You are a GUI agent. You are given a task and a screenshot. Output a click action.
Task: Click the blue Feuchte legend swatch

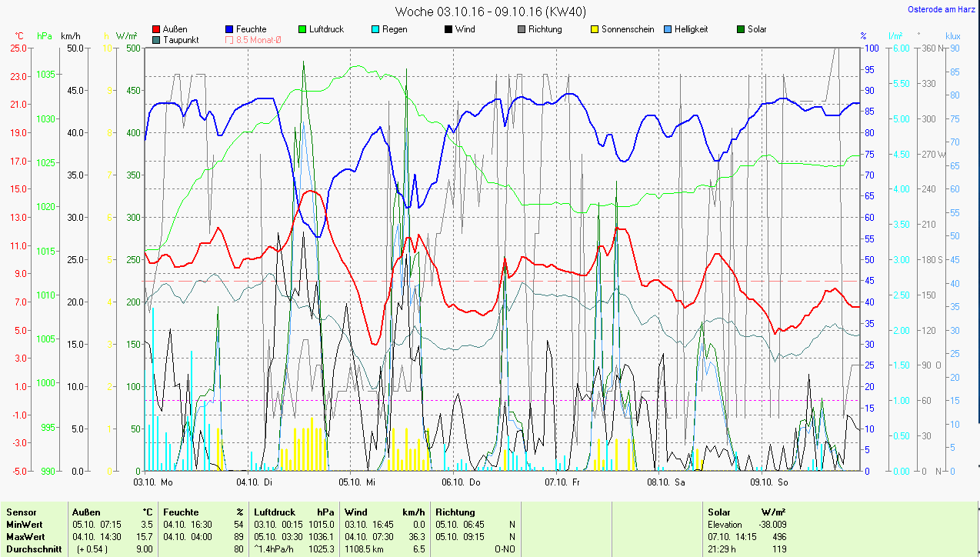click(230, 29)
